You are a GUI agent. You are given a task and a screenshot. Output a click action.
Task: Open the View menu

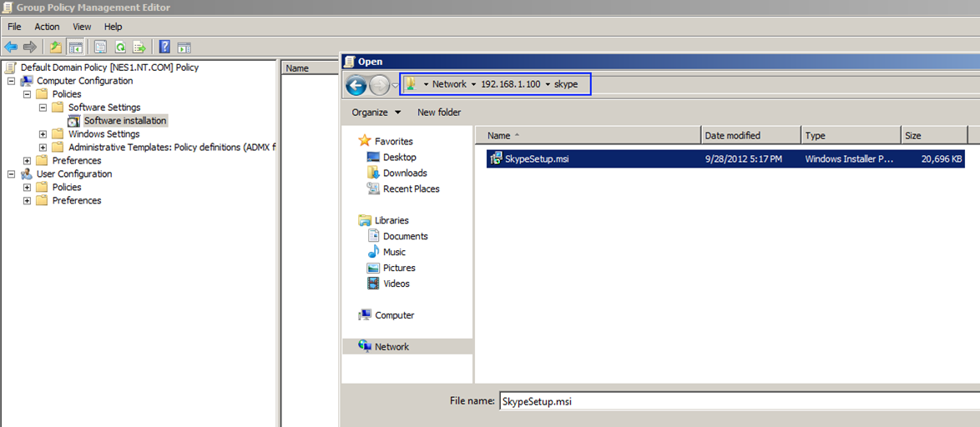82,27
